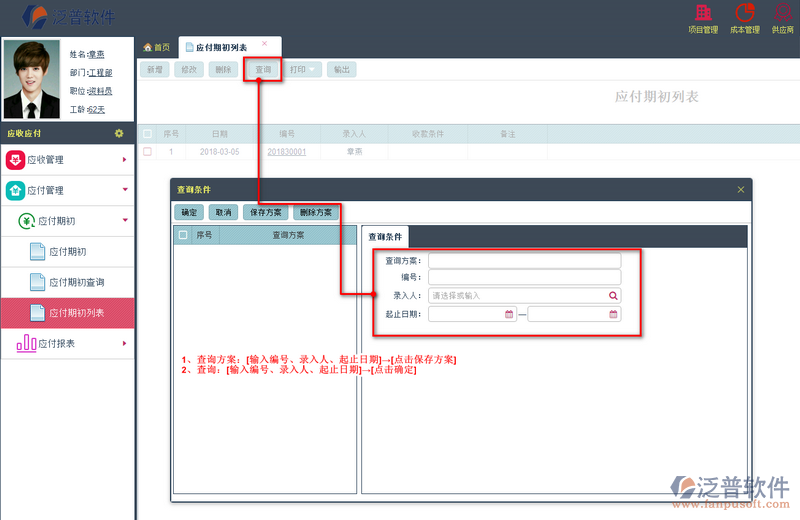This screenshot has width=800, height=520.
Task: Tick checkbox for row 1
Action: point(147,152)
